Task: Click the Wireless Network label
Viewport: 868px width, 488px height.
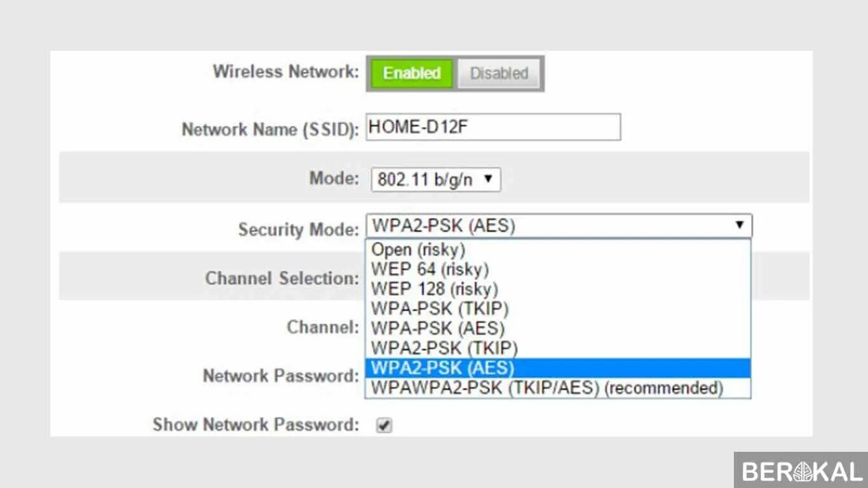Action: pyautogui.click(x=286, y=71)
